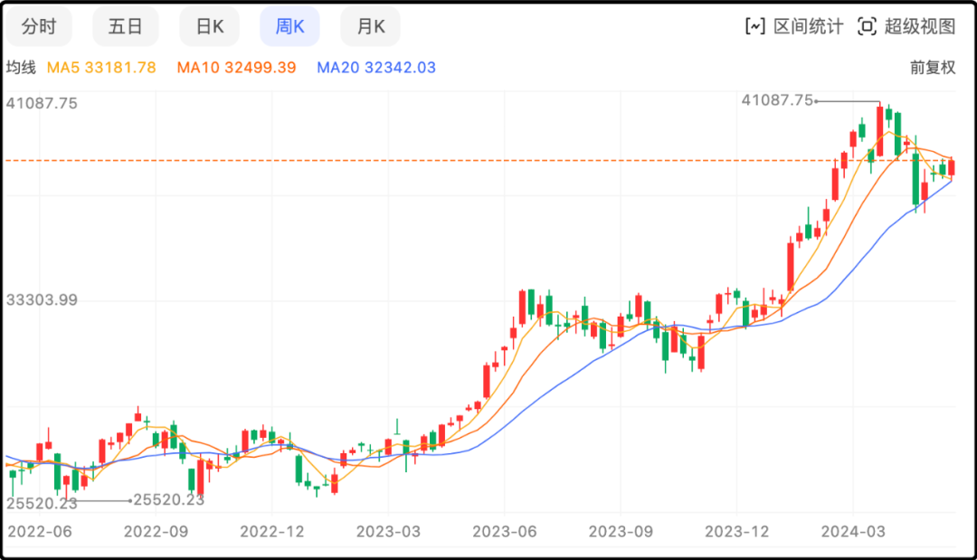Click the latest rightmost candlestick
This screenshot has height=560, width=977.
(952, 167)
